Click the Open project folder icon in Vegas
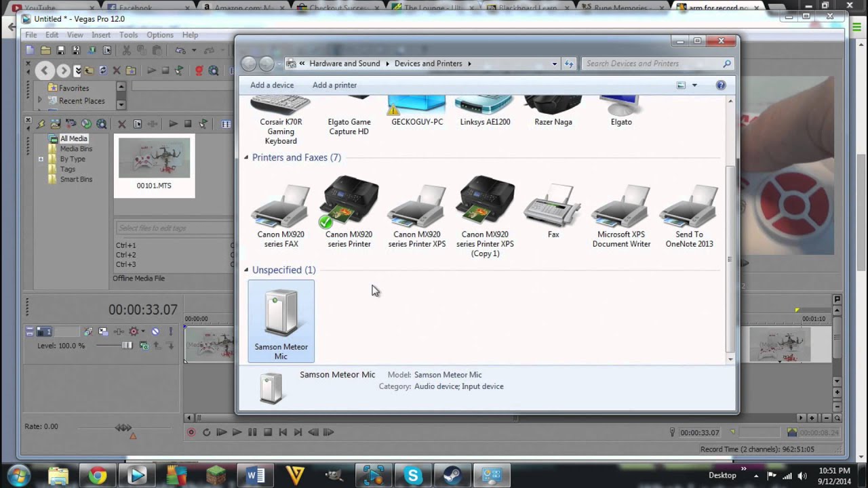 45,51
